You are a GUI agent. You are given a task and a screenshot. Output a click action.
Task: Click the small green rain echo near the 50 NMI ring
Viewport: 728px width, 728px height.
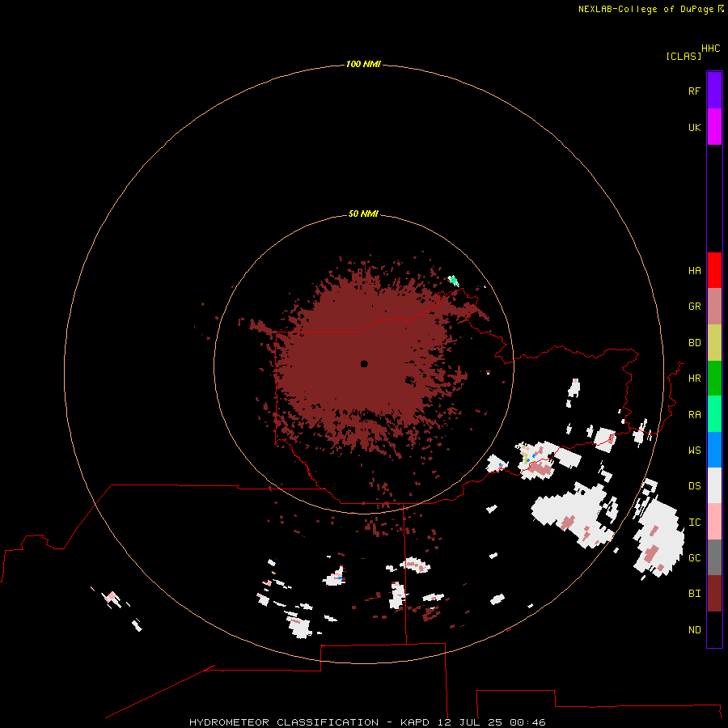[x=453, y=281]
